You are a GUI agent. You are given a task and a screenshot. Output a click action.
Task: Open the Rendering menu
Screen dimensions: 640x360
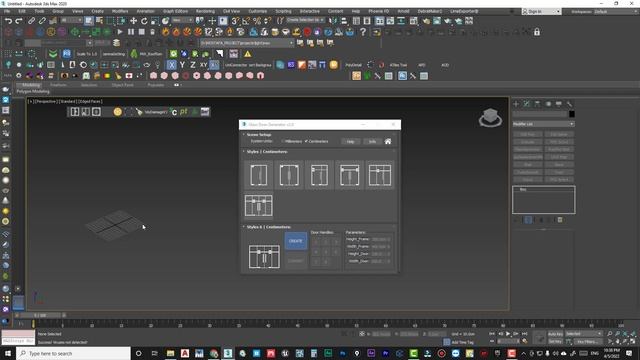(x=205, y=11)
